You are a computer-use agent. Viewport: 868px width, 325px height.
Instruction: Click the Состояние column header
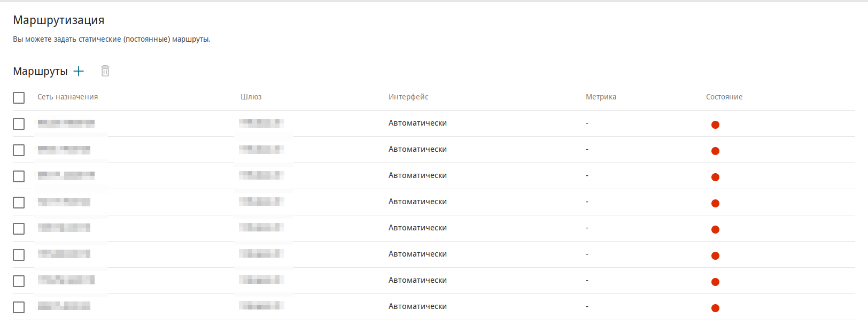coord(724,97)
